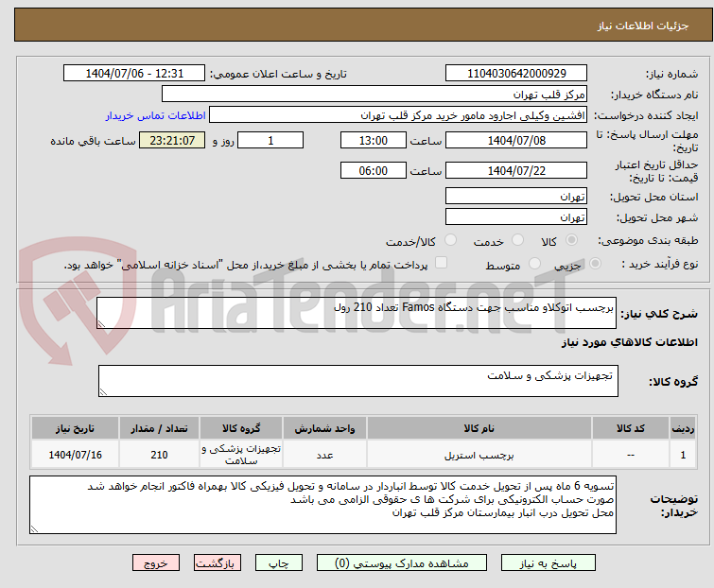
Task: Click the خروج exit button
Action: tap(156, 563)
